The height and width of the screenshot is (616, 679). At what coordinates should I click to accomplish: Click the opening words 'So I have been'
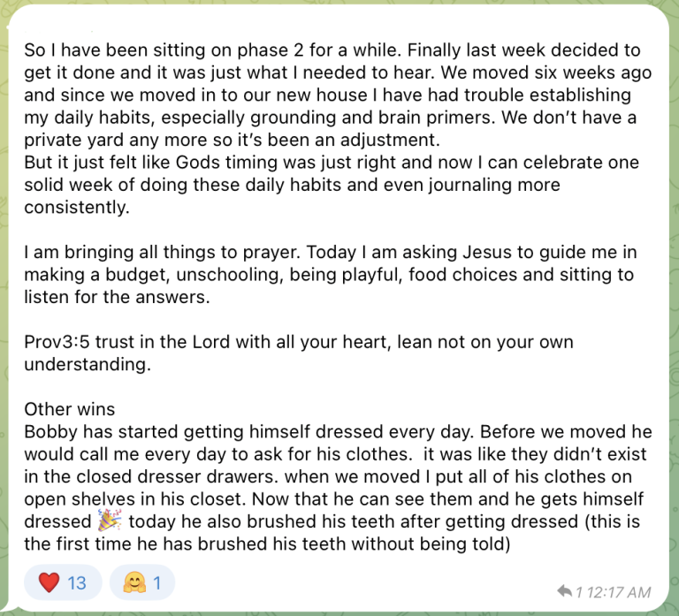coord(83,50)
